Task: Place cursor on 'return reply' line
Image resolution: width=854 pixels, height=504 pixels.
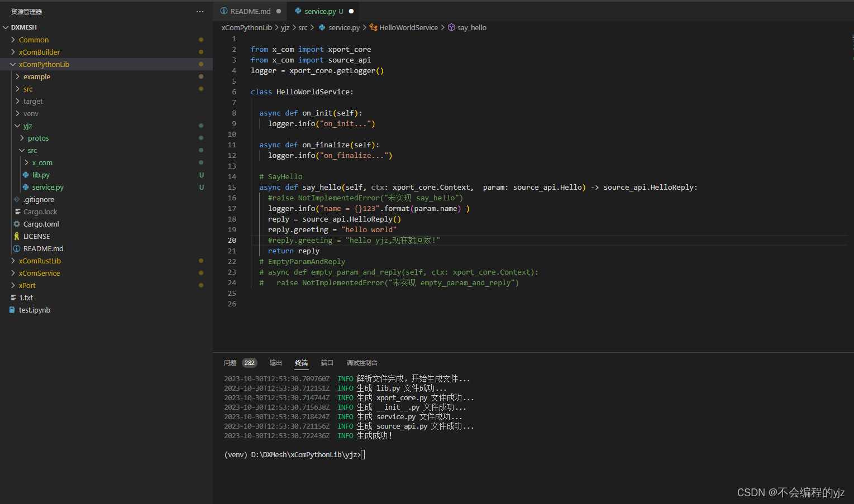Action: [294, 251]
